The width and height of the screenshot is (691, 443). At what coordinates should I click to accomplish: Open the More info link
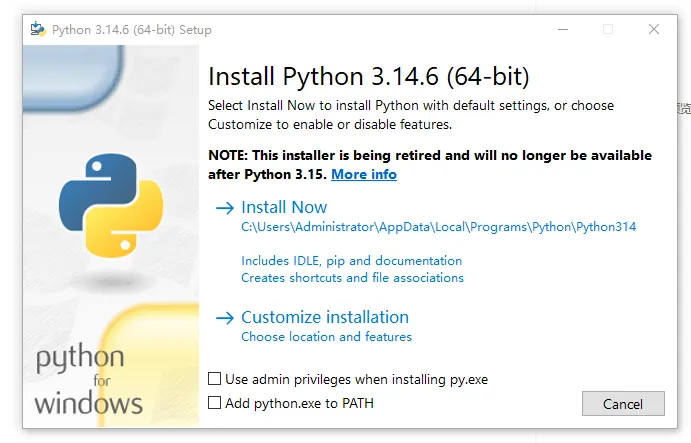364,174
